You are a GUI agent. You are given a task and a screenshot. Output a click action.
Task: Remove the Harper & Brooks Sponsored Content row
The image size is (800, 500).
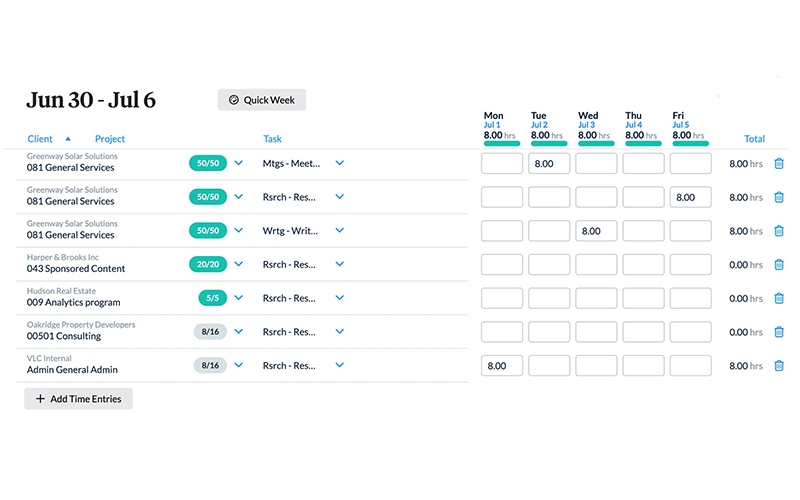[779, 265]
